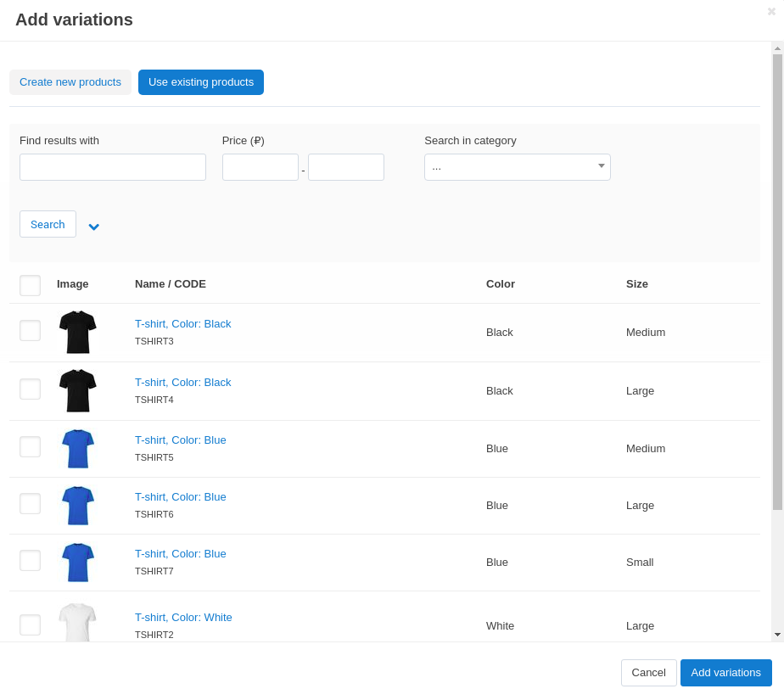Open blue T-shirt image for TSHIRT7

pos(77,563)
